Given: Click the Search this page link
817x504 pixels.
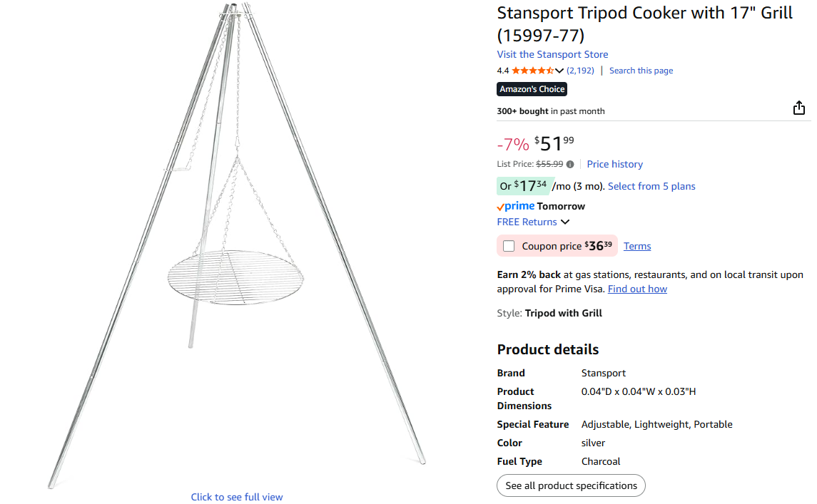Looking at the screenshot, I should click(x=641, y=71).
